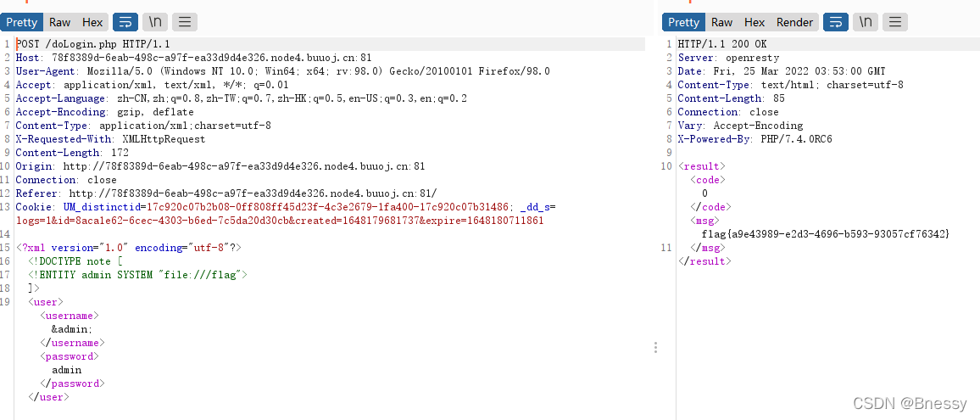The image size is (980, 420).
Task: Click the xml version declaration line
Action: click(129, 248)
